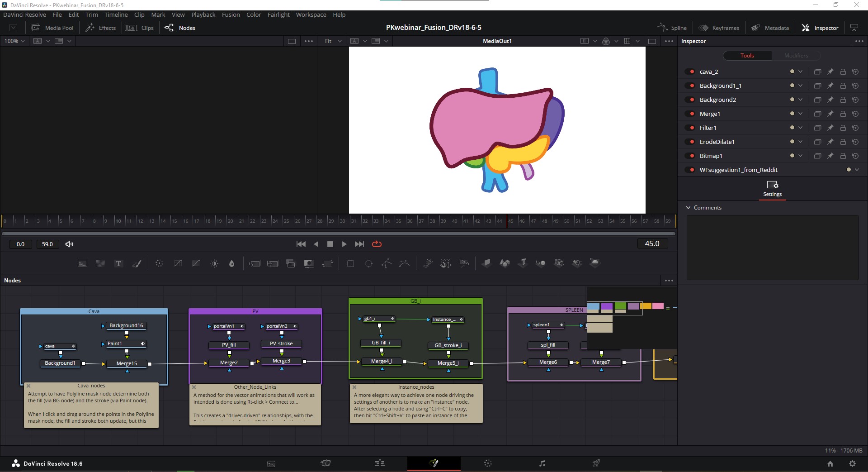868x472 pixels.
Task: Show the Metadata panel
Action: pyautogui.click(x=770, y=28)
